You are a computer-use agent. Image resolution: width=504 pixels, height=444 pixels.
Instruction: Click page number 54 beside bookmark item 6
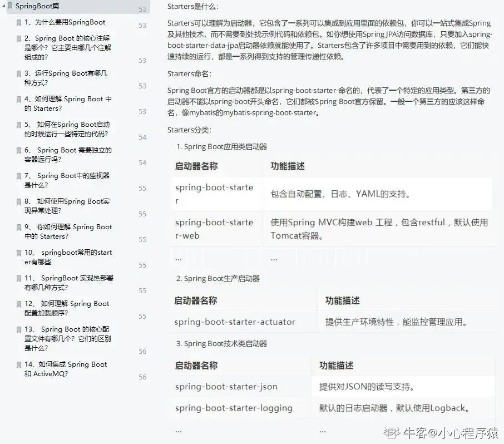(142, 163)
